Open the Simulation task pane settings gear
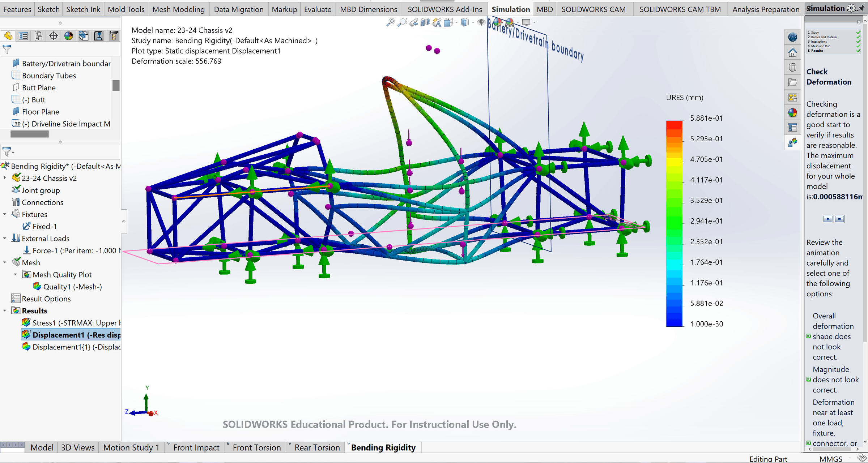Image resolution: width=868 pixels, height=463 pixels. coord(851,8)
